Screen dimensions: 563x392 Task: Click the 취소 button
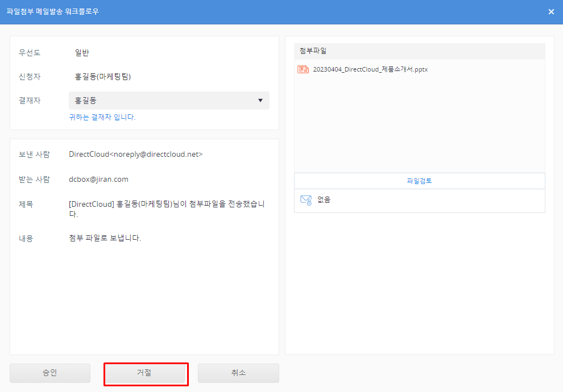(x=238, y=373)
